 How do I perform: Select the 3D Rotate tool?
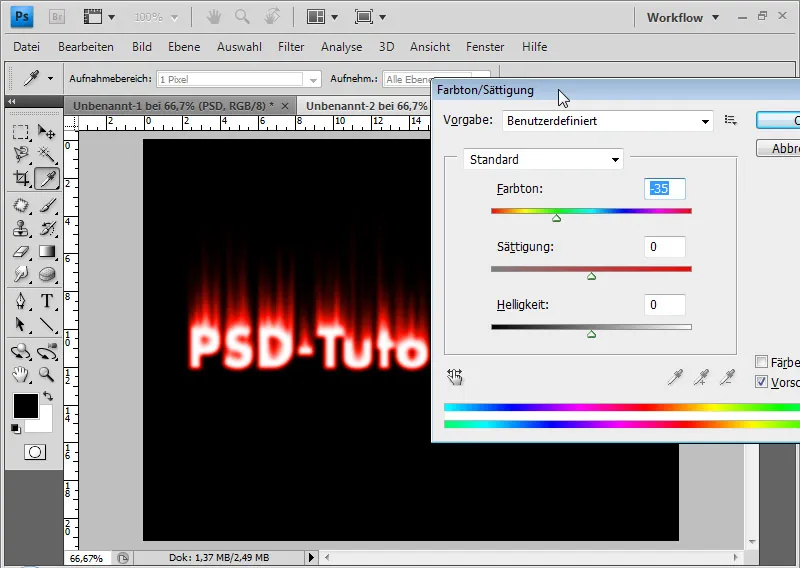point(20,352)
